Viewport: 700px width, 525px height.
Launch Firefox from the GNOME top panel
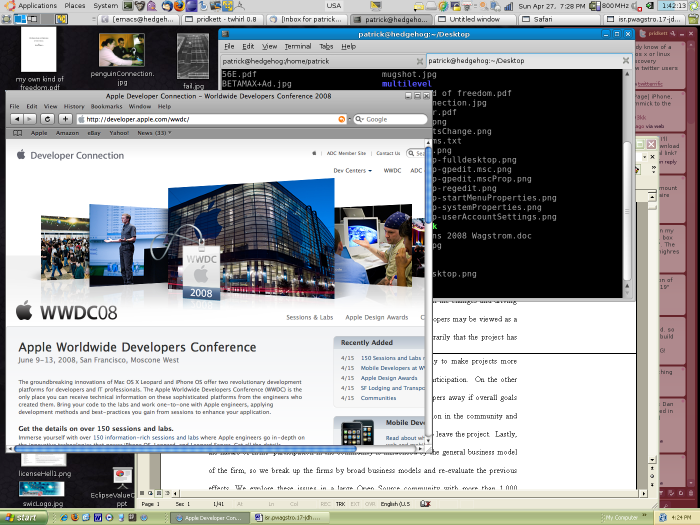(x=179, y=6)
